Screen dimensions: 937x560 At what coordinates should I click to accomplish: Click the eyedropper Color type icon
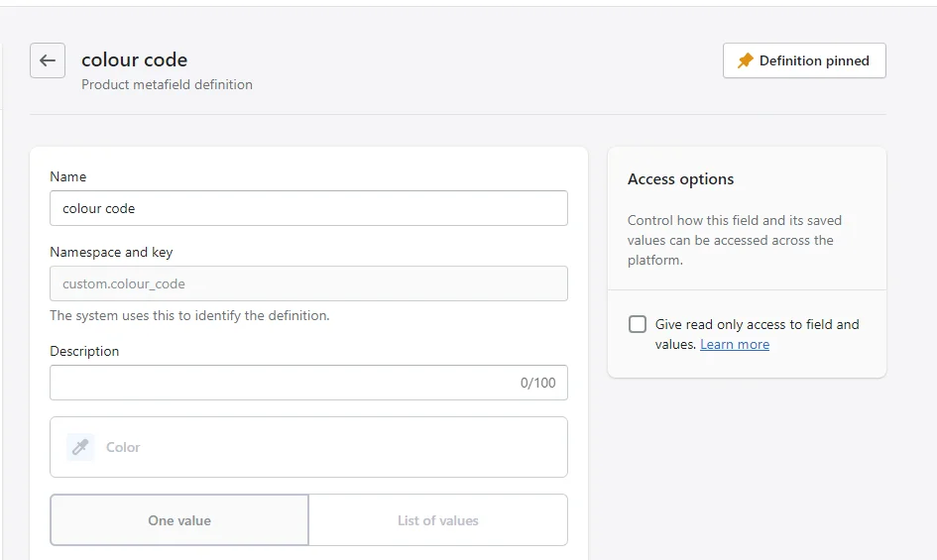[80, 447]
